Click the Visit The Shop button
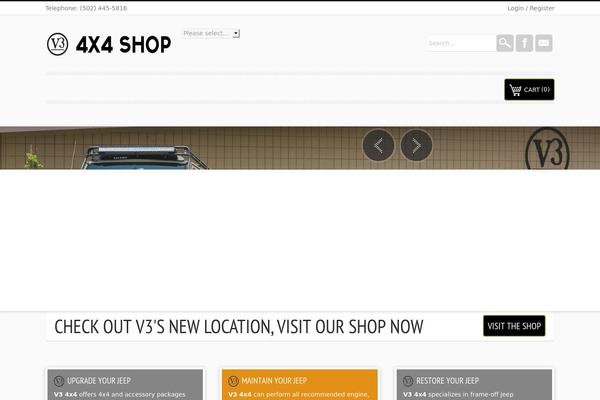 pyautogui.click(x=514, y=326)
